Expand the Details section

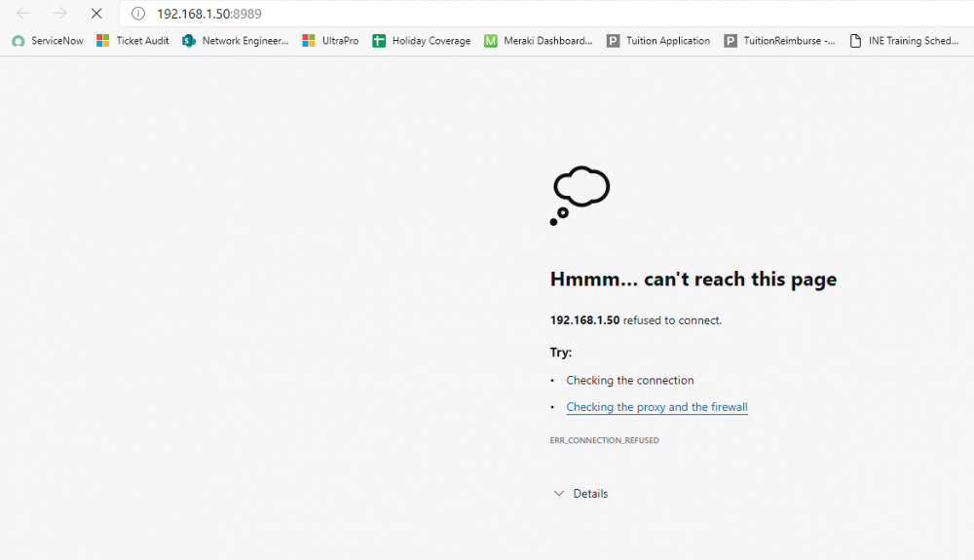tap(581, 494)
